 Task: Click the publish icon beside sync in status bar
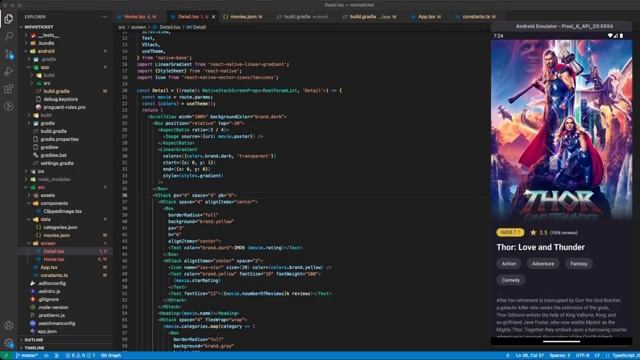point(56,356)
